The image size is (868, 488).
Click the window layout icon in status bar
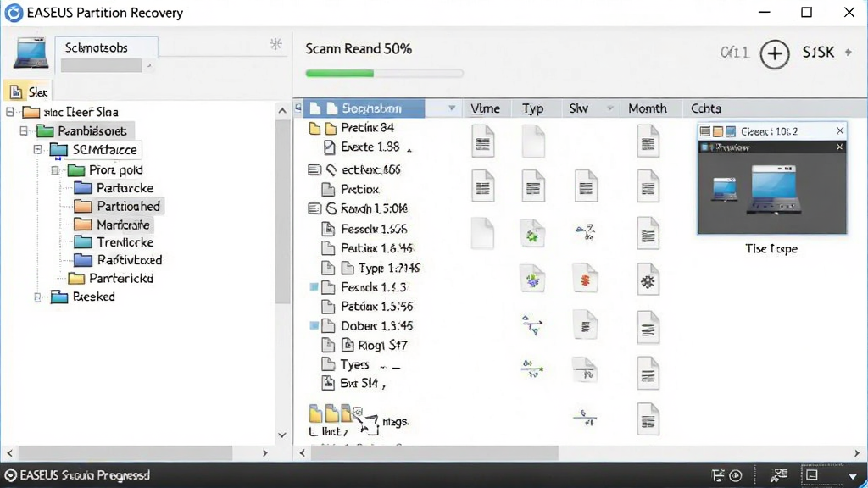coord(811,475)
